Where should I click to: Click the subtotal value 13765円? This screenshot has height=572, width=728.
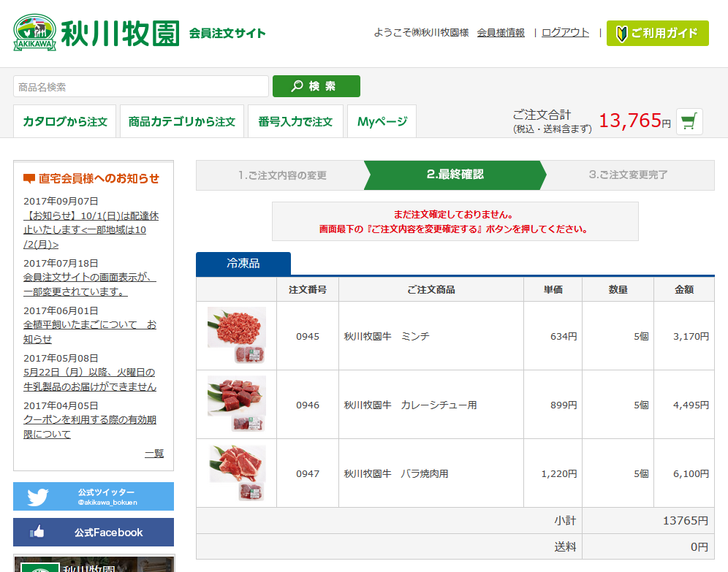(x=686, y=521)
